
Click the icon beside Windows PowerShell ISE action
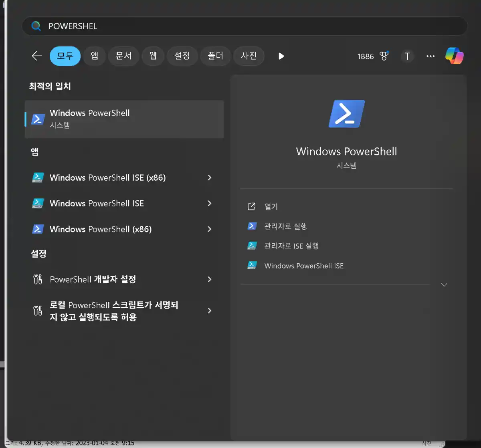tap(252, 265)
